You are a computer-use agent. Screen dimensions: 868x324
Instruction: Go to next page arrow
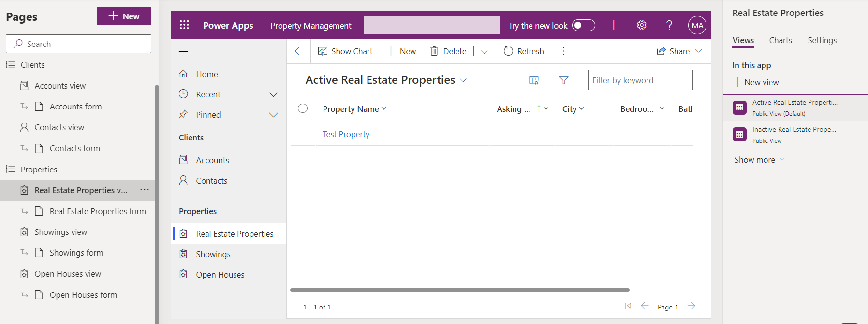click(x=691, y=306)
